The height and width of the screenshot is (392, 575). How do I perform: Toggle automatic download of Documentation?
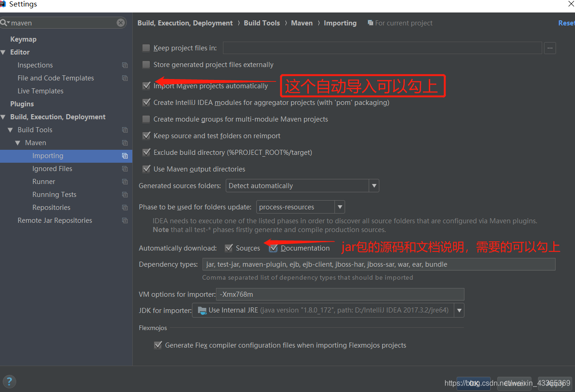pos(273,248)
